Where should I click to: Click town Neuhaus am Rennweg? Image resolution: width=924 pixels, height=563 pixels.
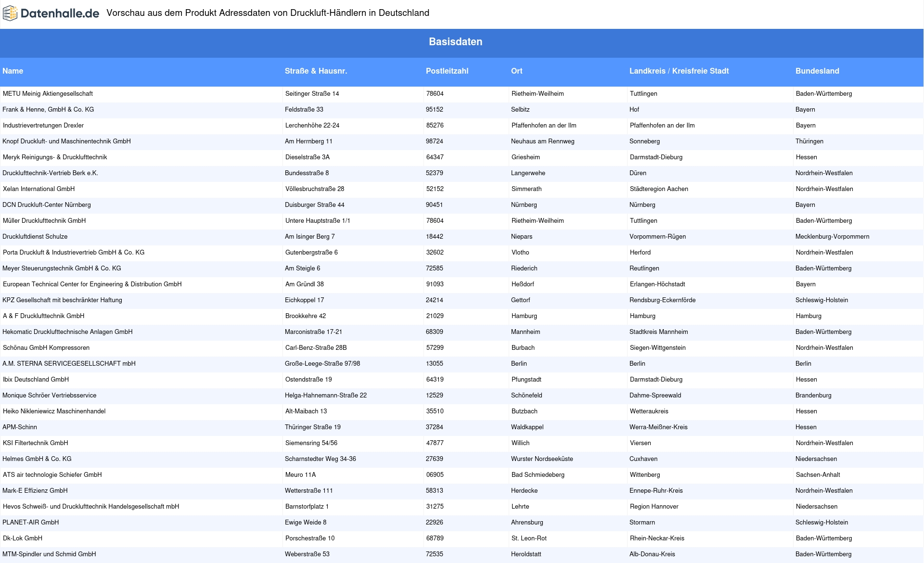tap(543, 141)
